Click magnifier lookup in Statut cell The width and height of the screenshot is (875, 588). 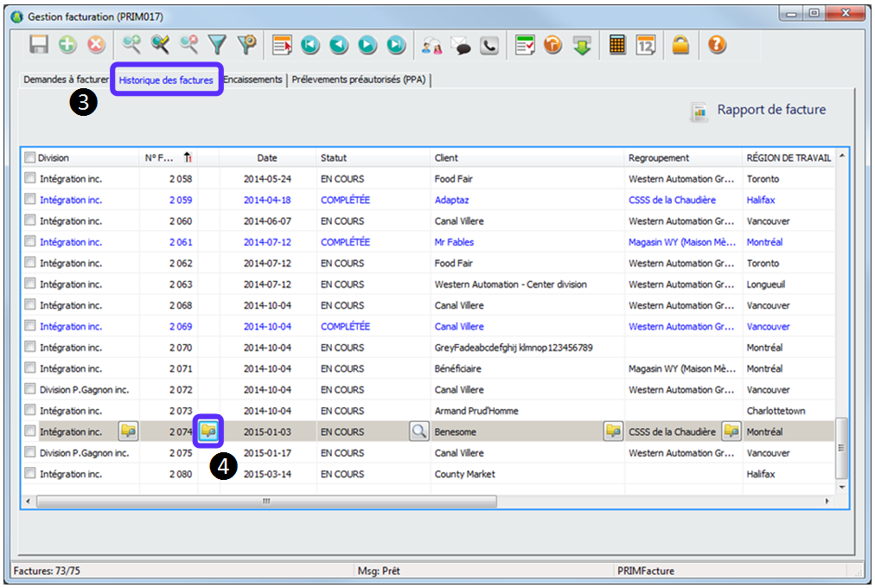click(418, 431)
